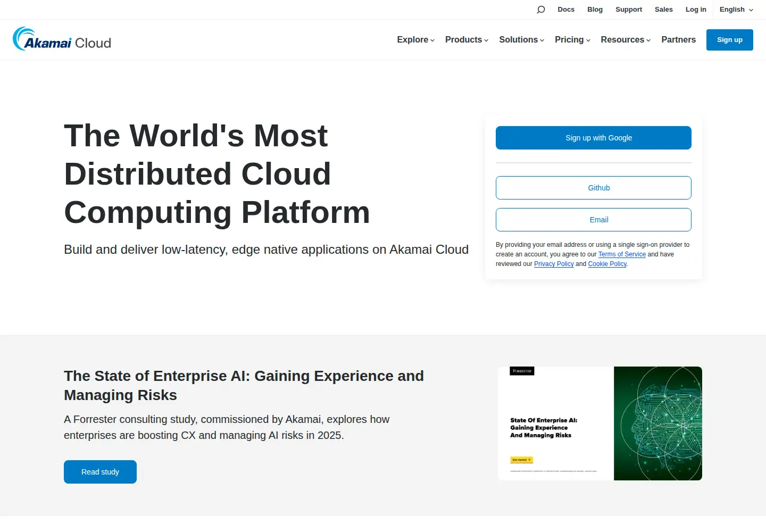The width and height of the screenshot is (766, 532).
Task: Expand the Solutions menu
Action: click(522, 40)
